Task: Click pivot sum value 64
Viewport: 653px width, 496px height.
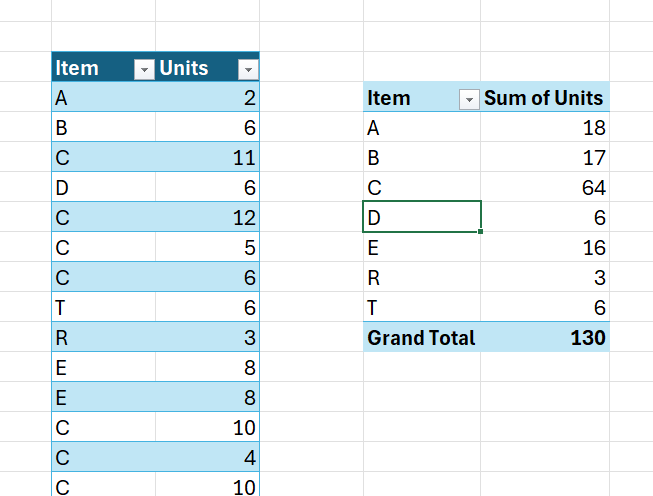Action: 545,187
